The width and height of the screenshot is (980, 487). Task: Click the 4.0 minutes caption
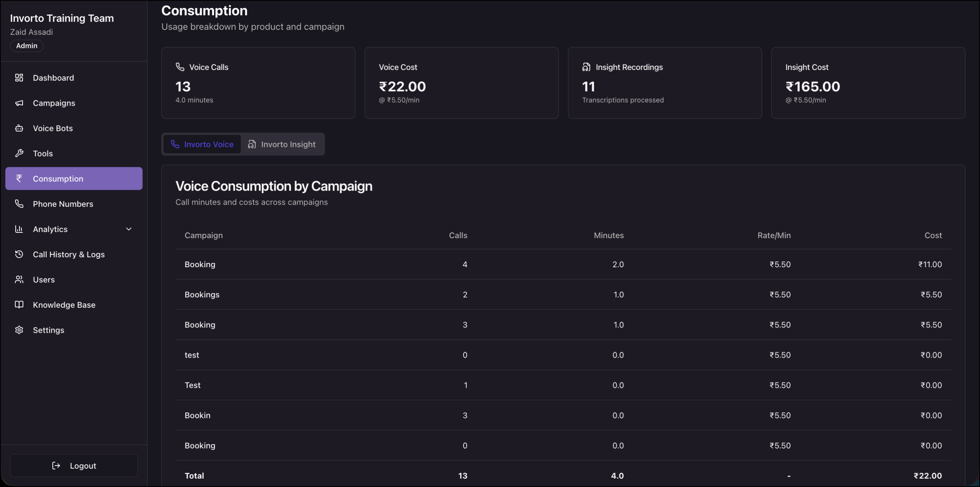tap(194, 100)
